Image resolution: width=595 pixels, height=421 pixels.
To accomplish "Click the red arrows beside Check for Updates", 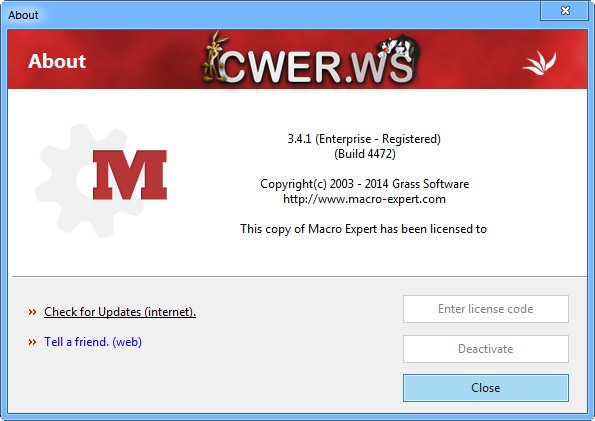I will pyautogui.click(x=32, y=312).
